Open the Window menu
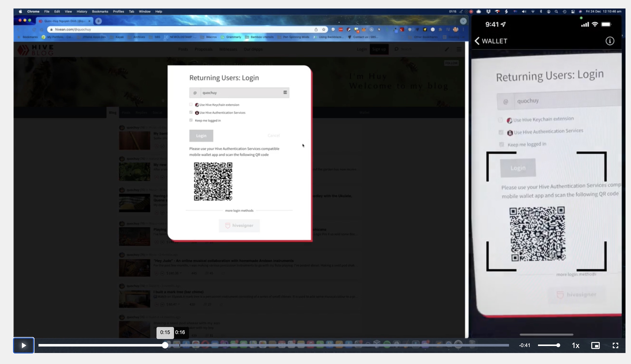This screenshot has width=631, height=364. coord(144,11)
